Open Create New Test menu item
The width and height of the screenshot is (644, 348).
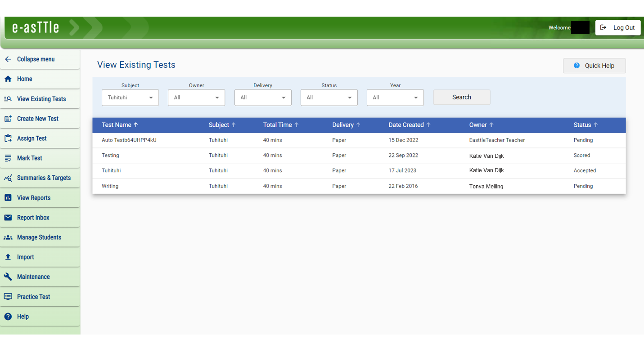pyautogui.click(x=38, y=119)
